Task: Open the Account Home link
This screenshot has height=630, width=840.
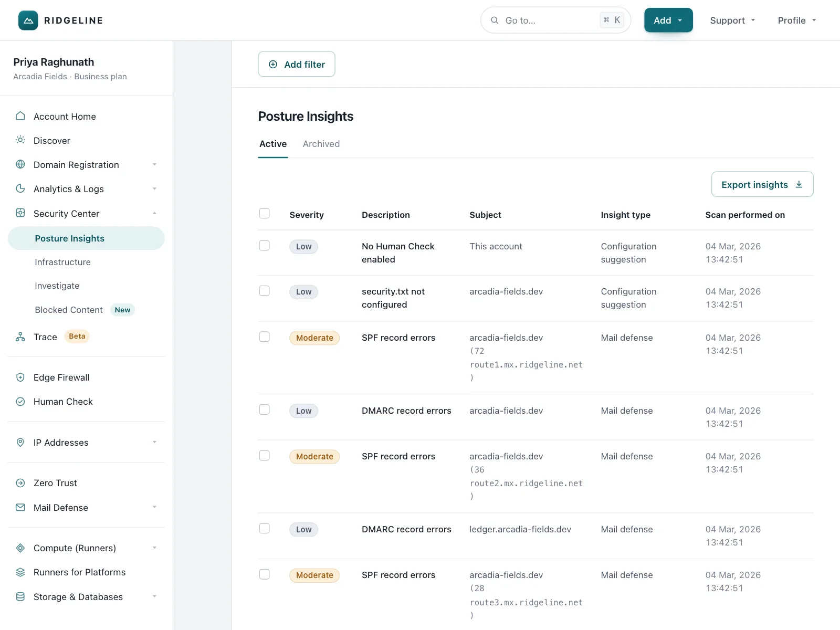Action: click(65, 117)
